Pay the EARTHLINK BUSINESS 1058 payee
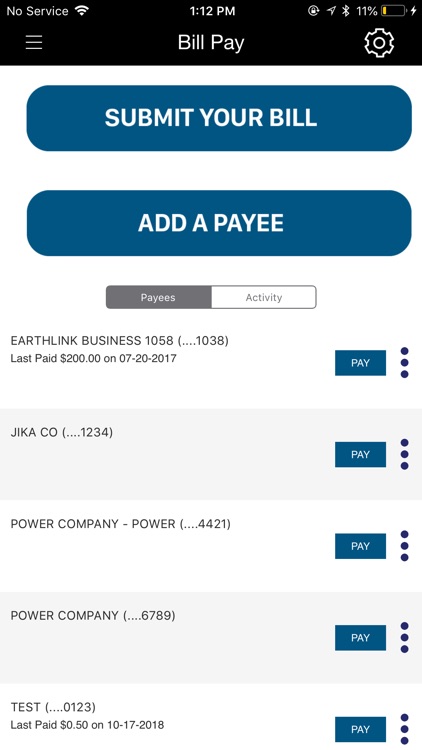This screenshot has height=750, width=422. click(x=360, y=363)
